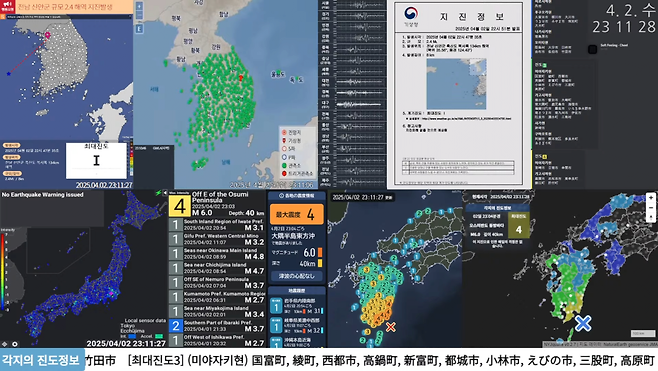
Task: Click the info icon in 各地の震度情報 header
Action: pyautogui.click(x=281, y=196)
